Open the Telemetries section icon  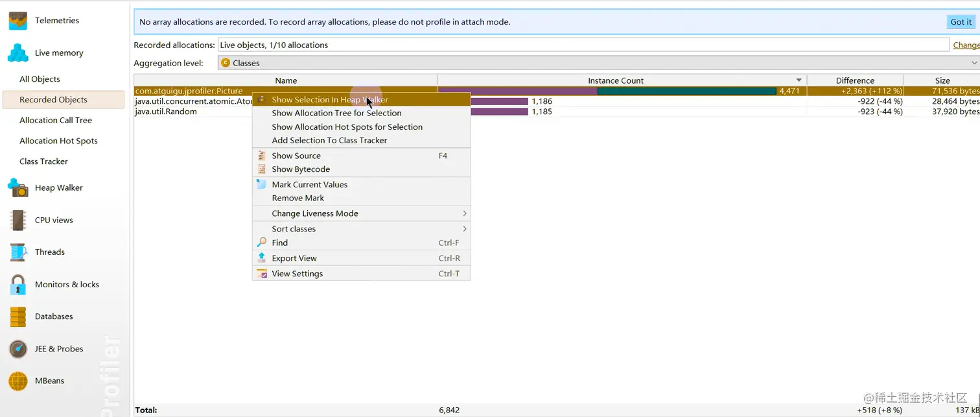coord(18,21)
